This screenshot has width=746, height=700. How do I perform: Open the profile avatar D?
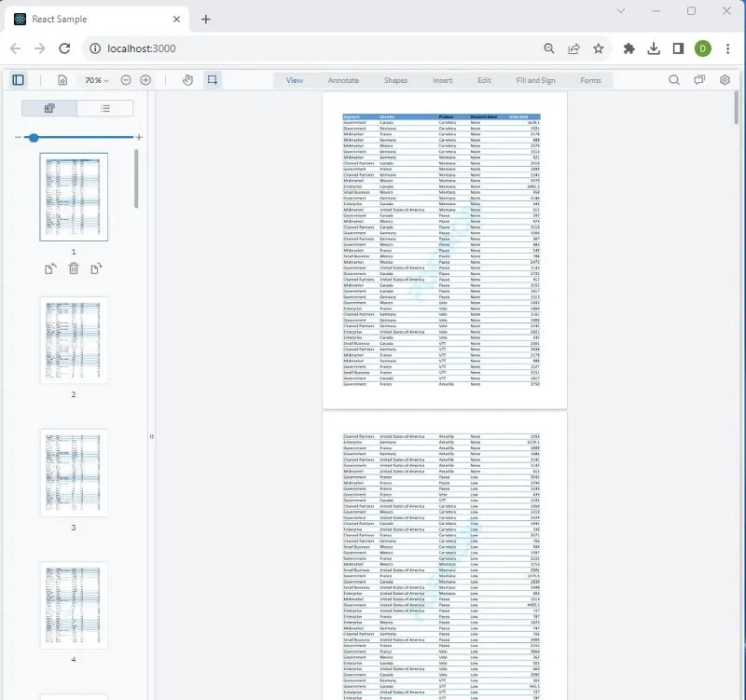click(703, 48)
